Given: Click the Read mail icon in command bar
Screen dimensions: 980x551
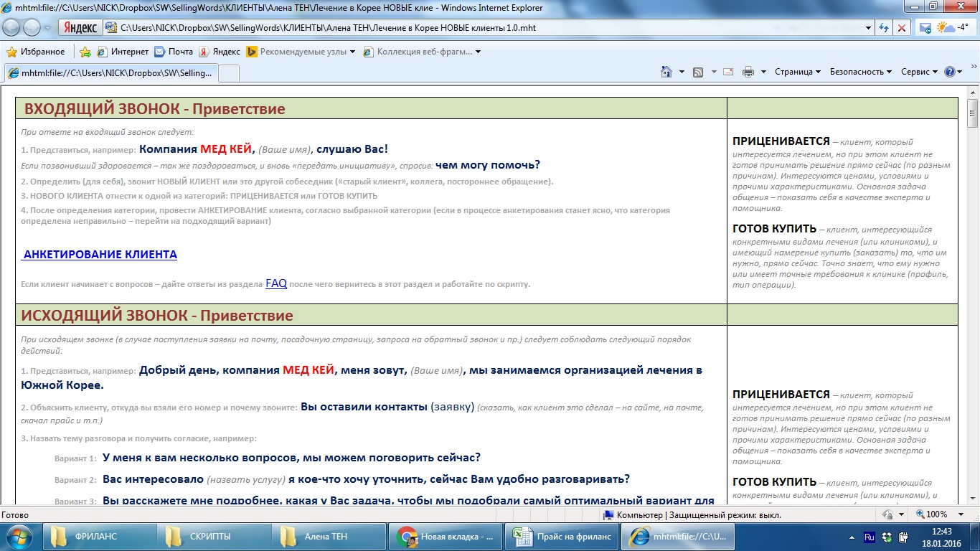Looking at the screenshot, I should pos(728,72).
